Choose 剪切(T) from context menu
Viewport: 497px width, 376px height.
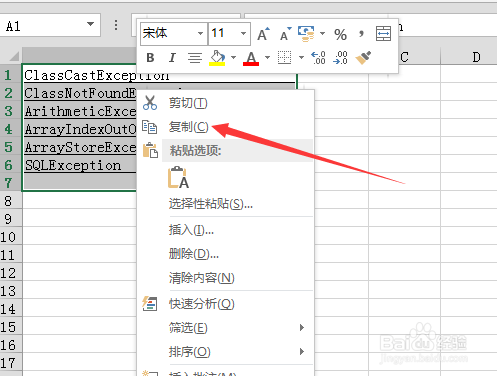tap(225, 103)
